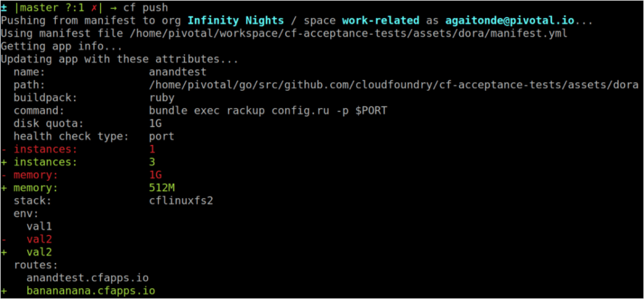The height and width of the screenshot is (299, 644).
Task: Select the 'work-related' space name
Action: click(x=380, y=21)
